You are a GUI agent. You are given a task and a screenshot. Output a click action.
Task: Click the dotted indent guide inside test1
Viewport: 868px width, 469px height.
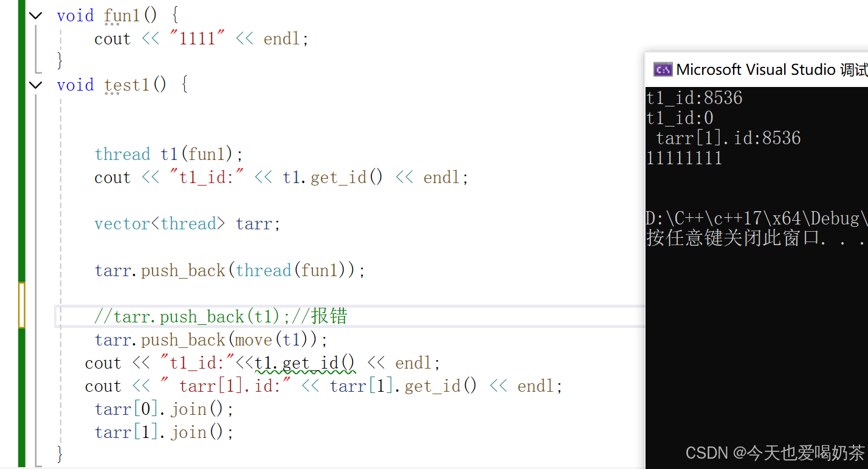pyautogui.click(x=60, y=243)
